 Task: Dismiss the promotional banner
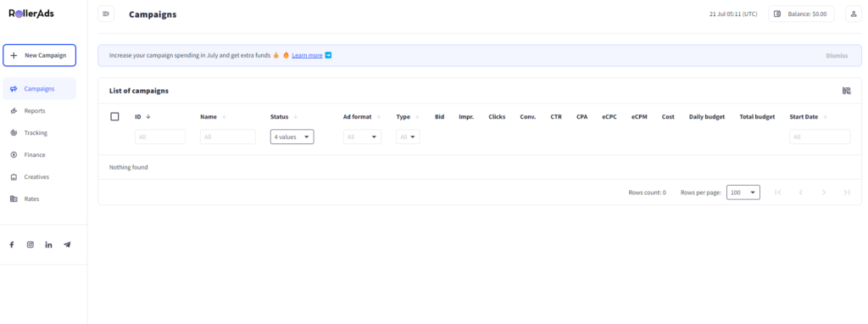[x=837, y=55]
